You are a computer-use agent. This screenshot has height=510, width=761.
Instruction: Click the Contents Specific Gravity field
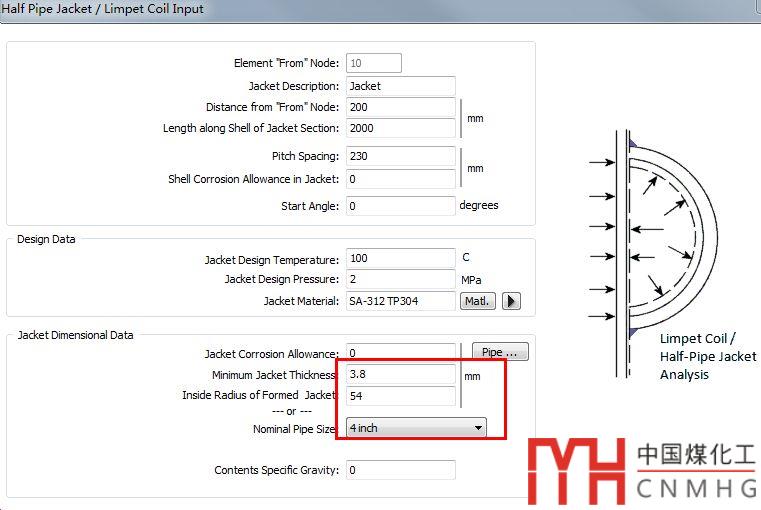click(x=400, y=470)
